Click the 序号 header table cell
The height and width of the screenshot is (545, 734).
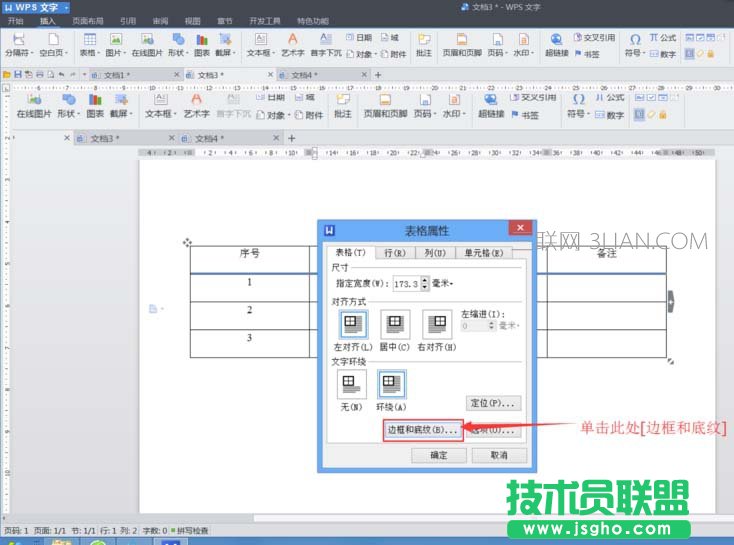coord(250,259)
